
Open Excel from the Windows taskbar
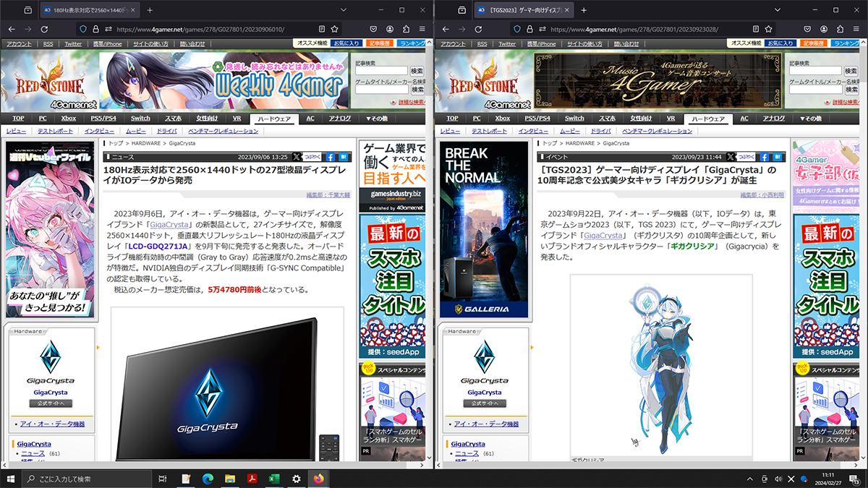coord(274,479)
